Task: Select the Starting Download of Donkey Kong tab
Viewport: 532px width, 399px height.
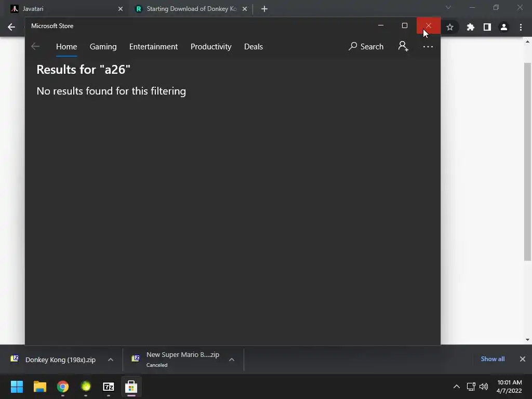Action: click(190, 9)
